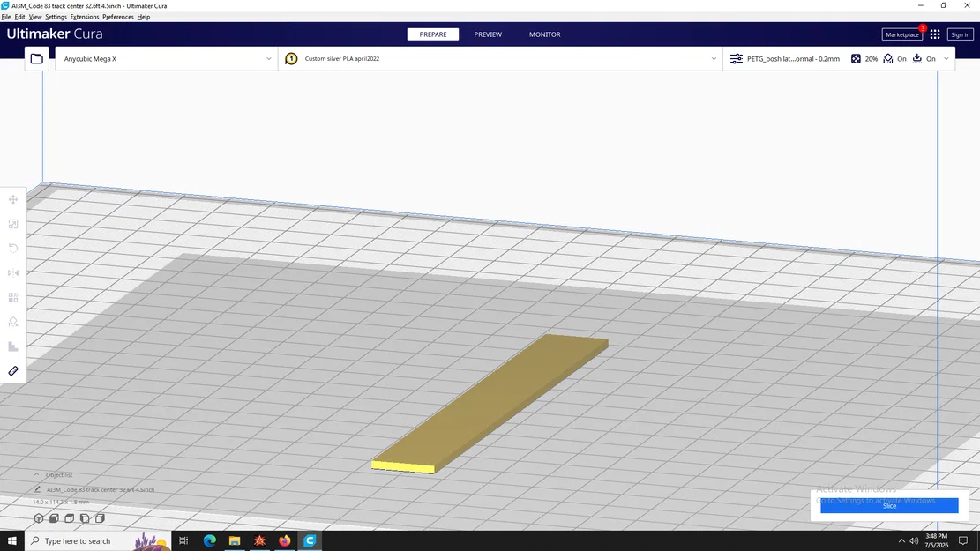This screenshot has width=980, height=551.
Task: Select the Support Blocker tool
Action: [x=13, y=322]
